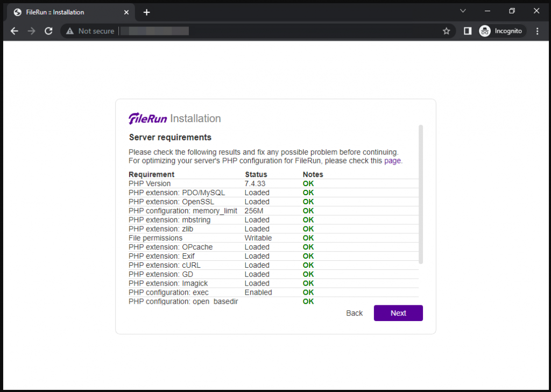This screenshot has height=392, width=551.
Task: Open the browser side panel
Action: [468, 31]
